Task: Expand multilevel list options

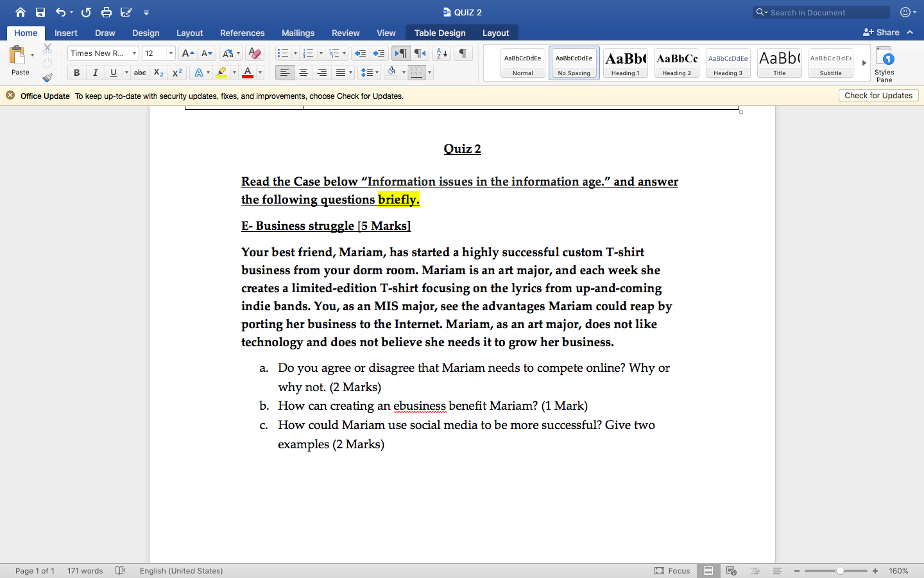Action: (x=345, y=53)
